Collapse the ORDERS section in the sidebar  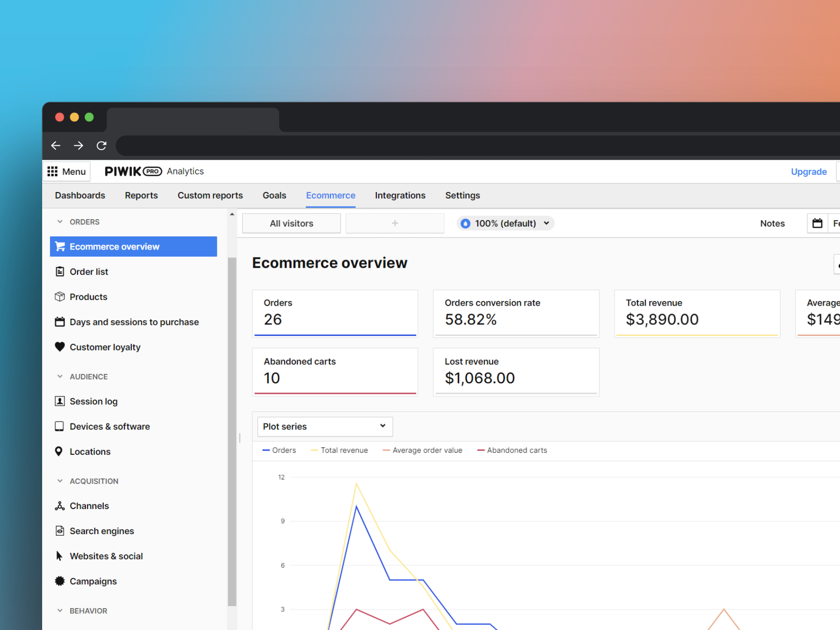60,222
